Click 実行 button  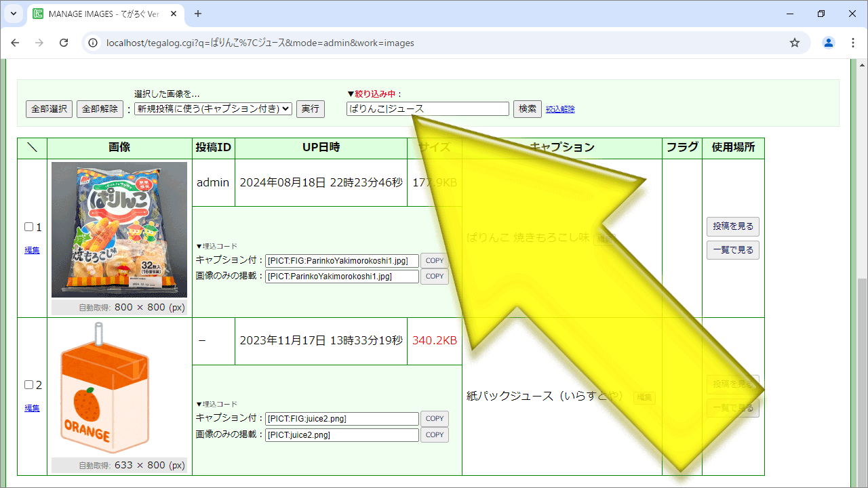(x=311, y=109)
